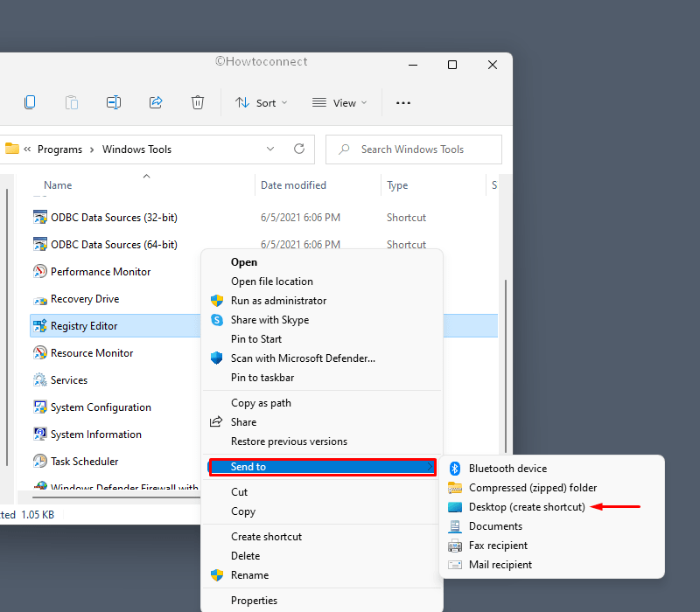Select the System Configuration icon
This screenshot has width=700, height=612.
[39, 407]
